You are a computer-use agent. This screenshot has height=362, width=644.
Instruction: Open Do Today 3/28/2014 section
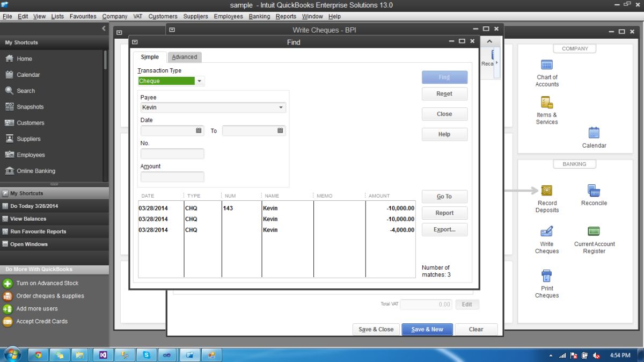pos(54,206)
